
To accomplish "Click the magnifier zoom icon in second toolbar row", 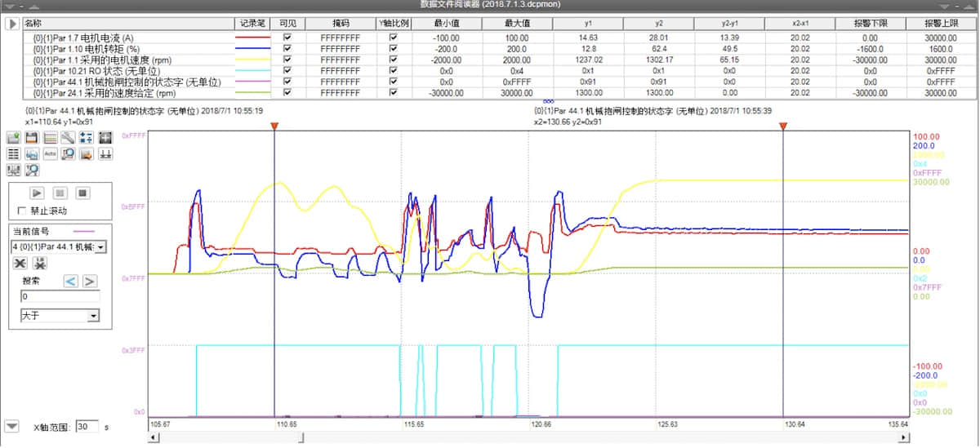I will (68, 153).
